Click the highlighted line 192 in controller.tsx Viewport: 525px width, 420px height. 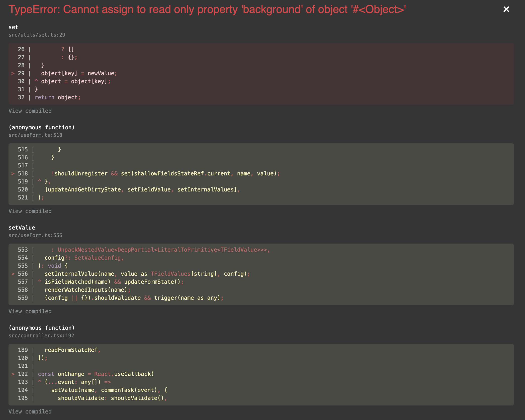tap(95, 374)
